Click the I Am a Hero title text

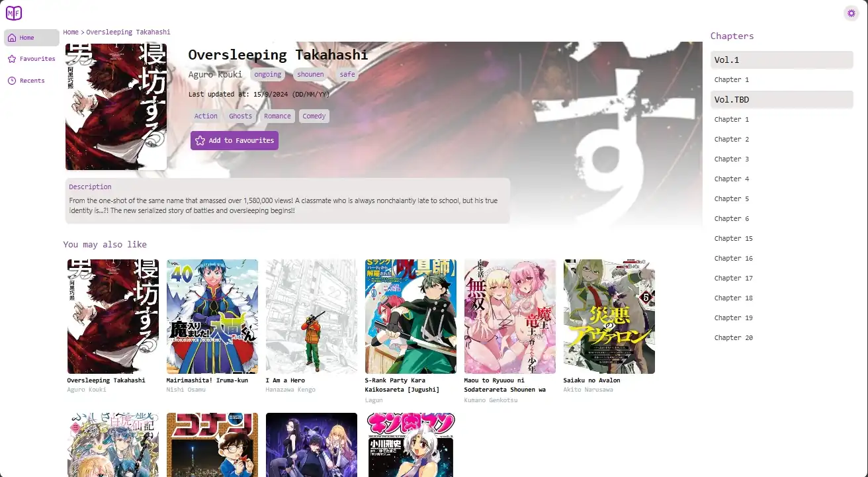[x=285, y=380]
